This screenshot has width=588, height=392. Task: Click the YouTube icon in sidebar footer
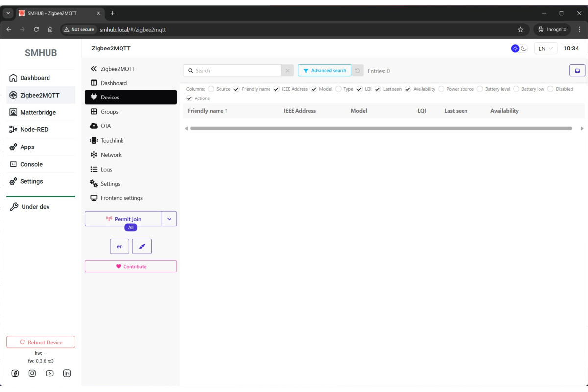pos(49,373)
